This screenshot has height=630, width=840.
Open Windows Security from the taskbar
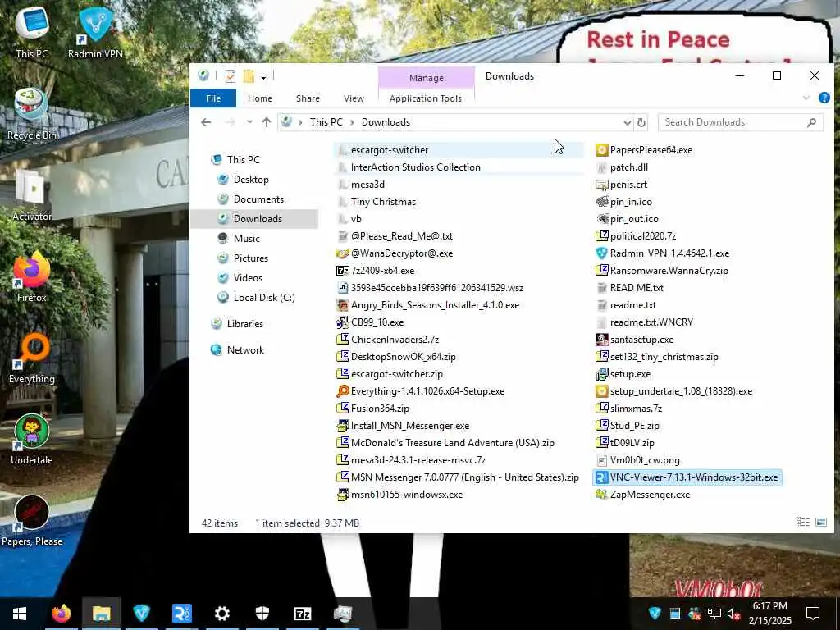[262, 614]
